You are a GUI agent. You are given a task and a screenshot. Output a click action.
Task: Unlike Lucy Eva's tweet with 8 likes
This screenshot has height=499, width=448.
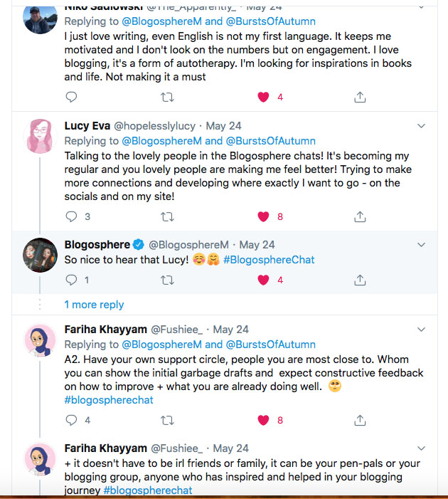coord(264,216)
